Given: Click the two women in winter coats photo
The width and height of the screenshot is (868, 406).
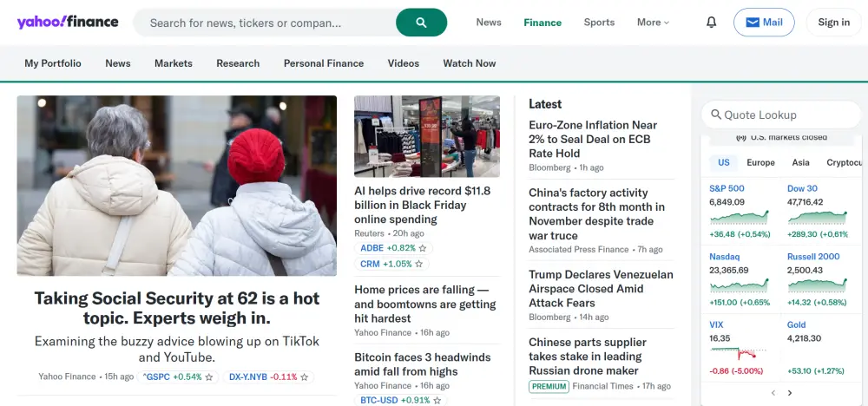Looking at the screenshot, I should (x=176, y=186).
